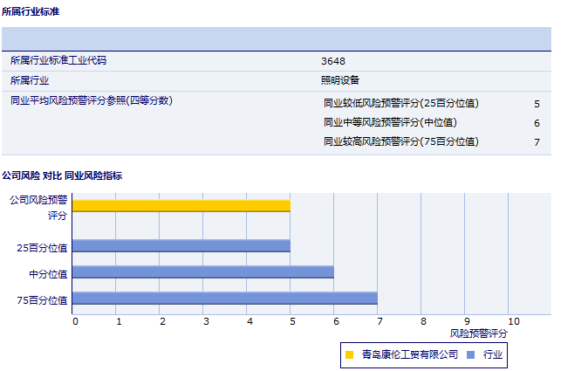Viewport: 588px width, 371px height.
Task: Select the 行业 legend label
Action: (x=492, y=354)
